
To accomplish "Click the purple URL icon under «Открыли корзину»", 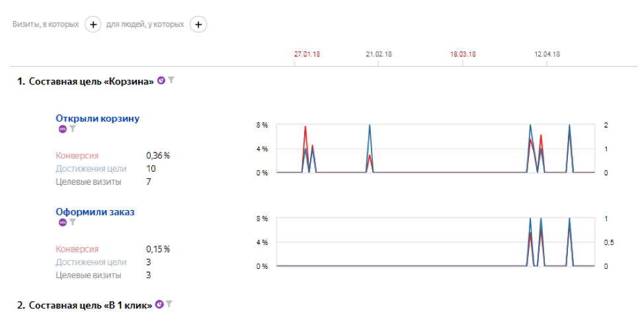I will 62,129.
